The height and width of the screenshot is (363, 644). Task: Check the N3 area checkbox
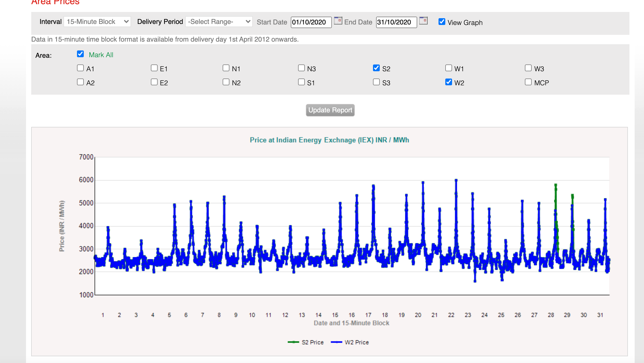pos(301,68)
